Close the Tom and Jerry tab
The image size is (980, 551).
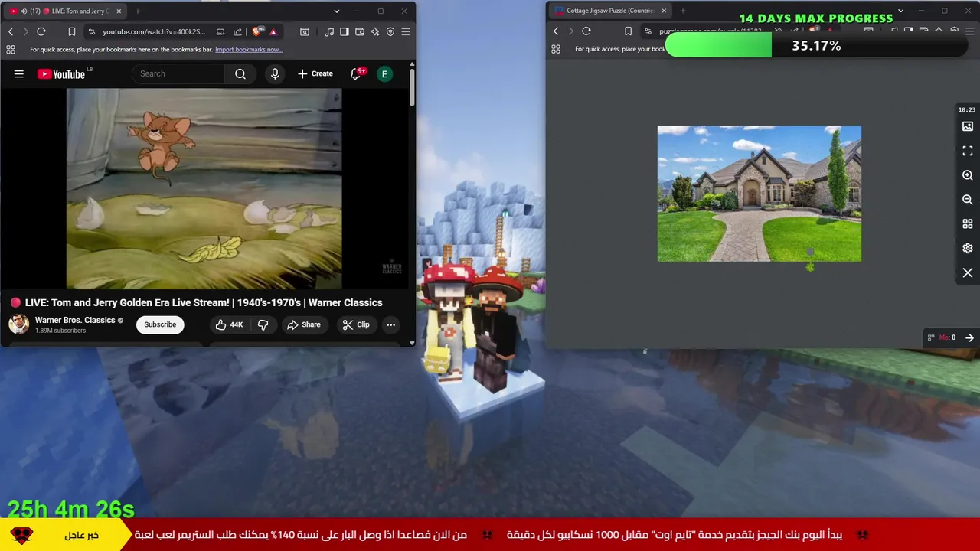point(118,11)
